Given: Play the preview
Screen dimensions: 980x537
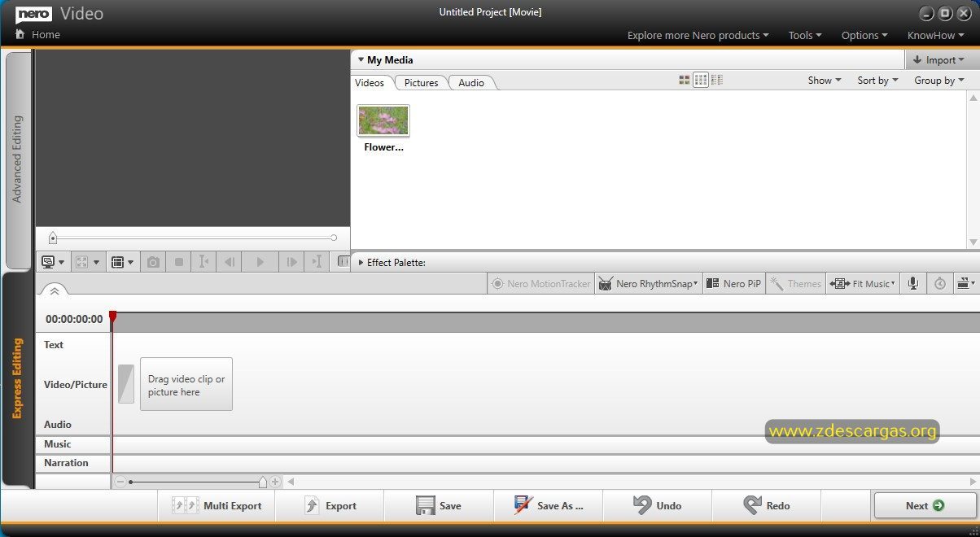Looking at the screenshot, I should pos(260,262).
